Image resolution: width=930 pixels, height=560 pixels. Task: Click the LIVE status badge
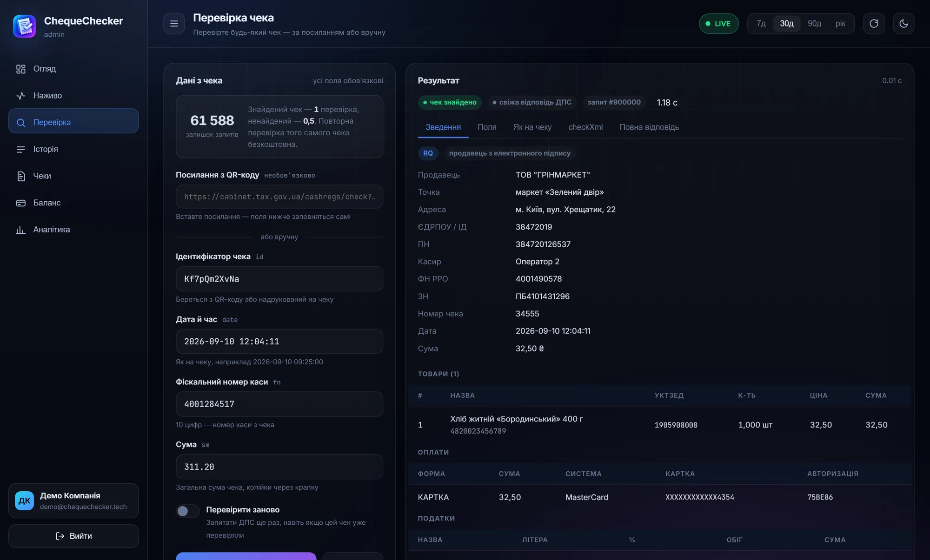point(718,24)
